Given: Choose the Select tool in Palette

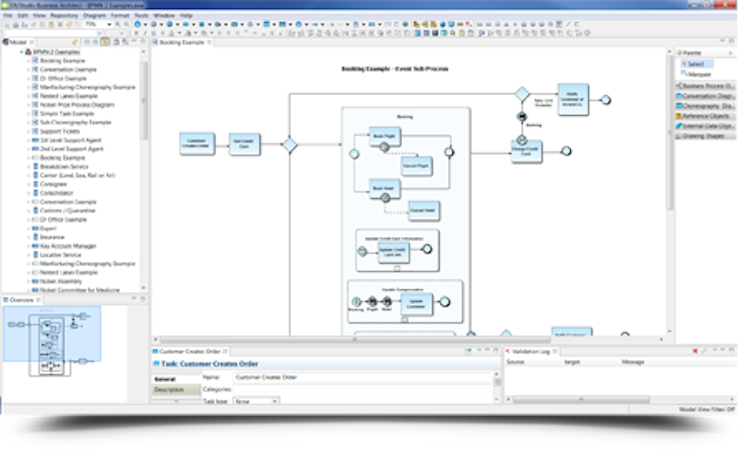Looking at the screenshot, I should click(696, 64).
